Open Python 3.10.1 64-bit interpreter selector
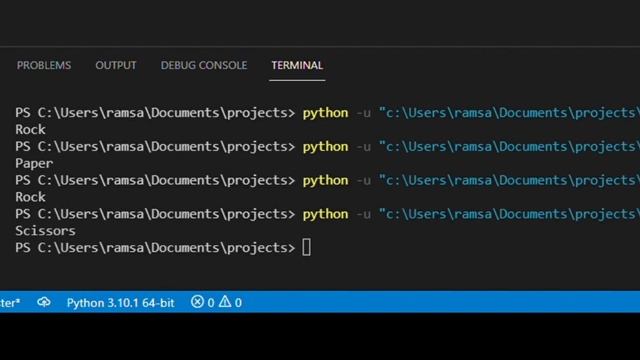 [x=120, y=303]
